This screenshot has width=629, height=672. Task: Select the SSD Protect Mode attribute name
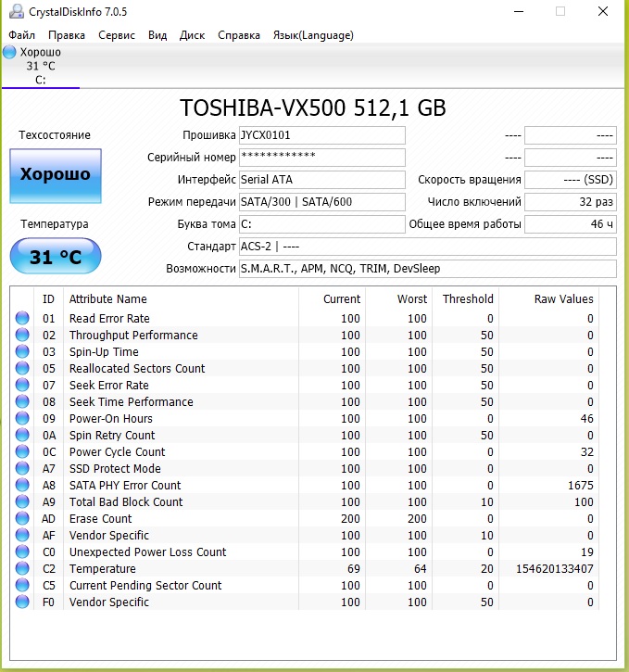click(115, 469)
